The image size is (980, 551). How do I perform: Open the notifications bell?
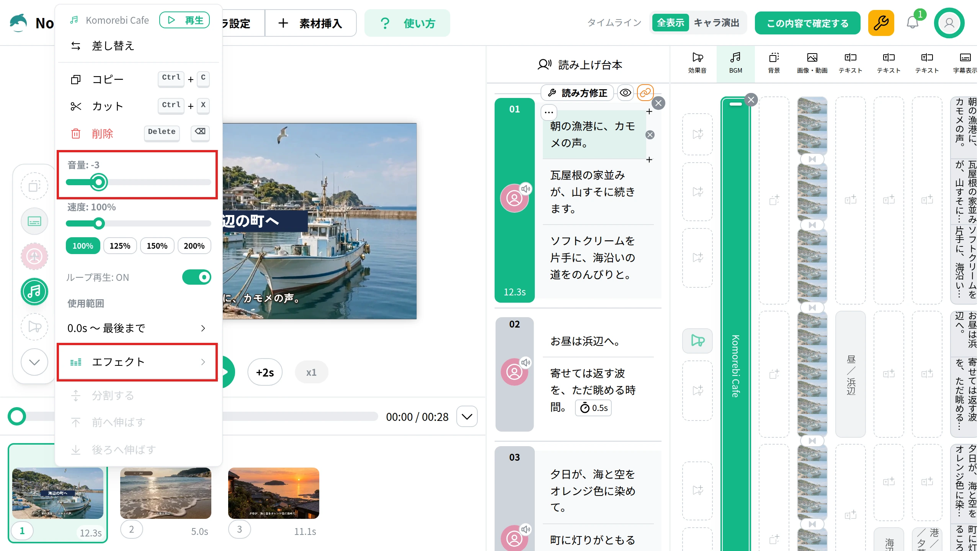913,23
